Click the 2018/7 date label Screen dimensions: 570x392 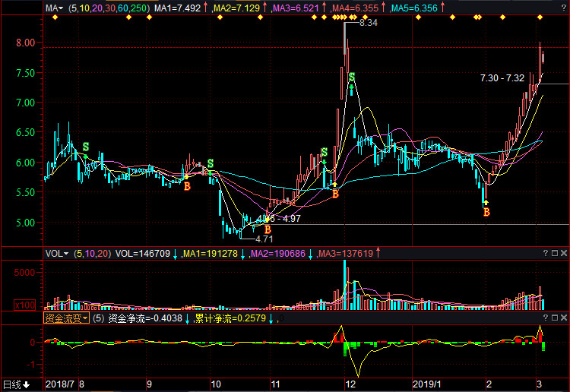(60, 384)
